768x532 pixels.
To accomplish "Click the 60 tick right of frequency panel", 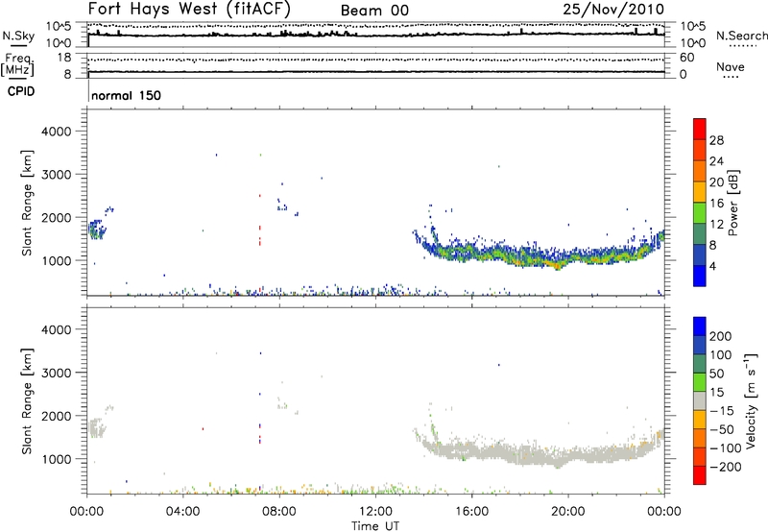I will tap(686, 58).
